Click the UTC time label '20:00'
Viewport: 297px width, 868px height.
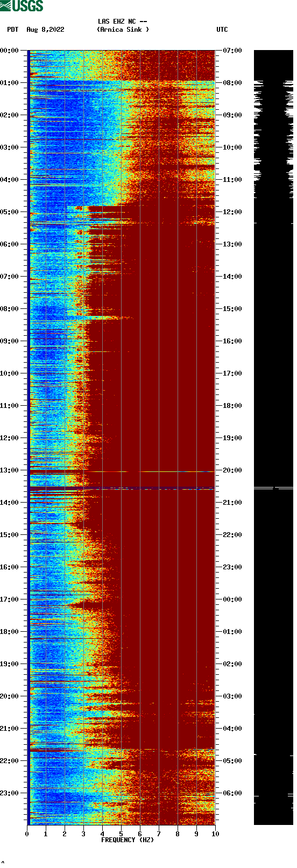pos(232,470)
